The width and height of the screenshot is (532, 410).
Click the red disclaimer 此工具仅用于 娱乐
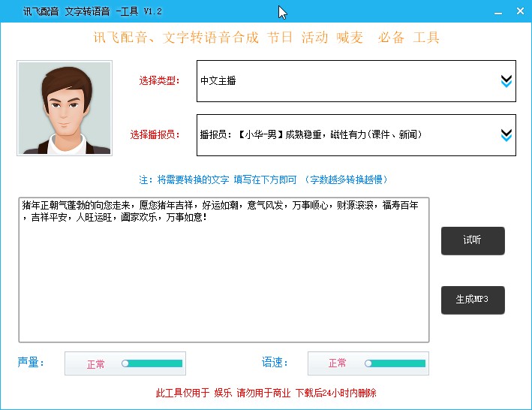point(266,393)
